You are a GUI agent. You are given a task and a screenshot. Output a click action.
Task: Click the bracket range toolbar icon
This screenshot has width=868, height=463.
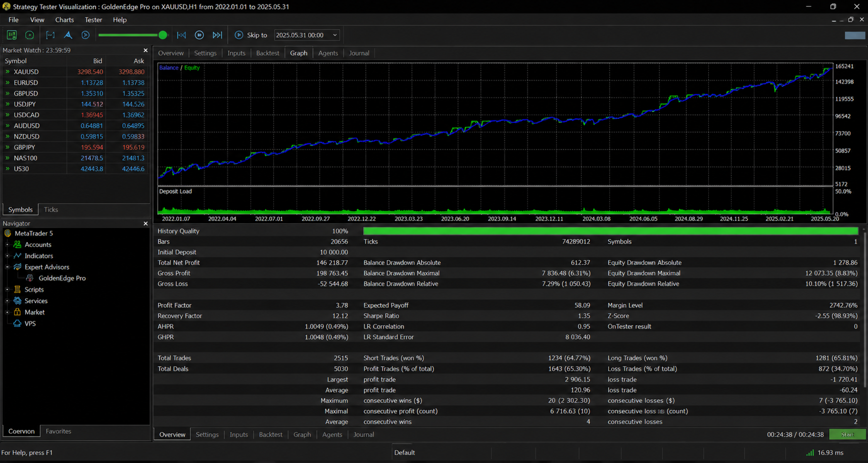click(x=51, y=35)
